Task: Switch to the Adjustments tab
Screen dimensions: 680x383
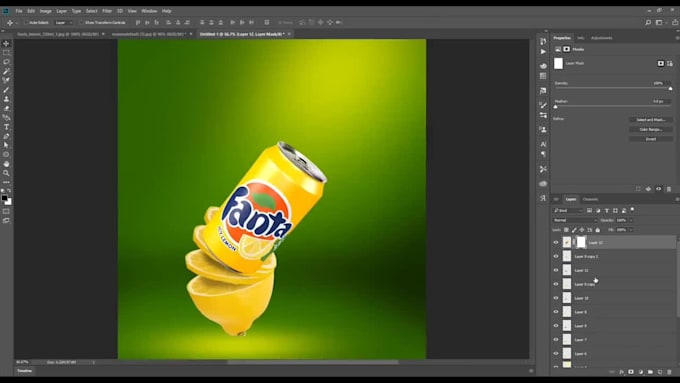Action: point(602,38)
